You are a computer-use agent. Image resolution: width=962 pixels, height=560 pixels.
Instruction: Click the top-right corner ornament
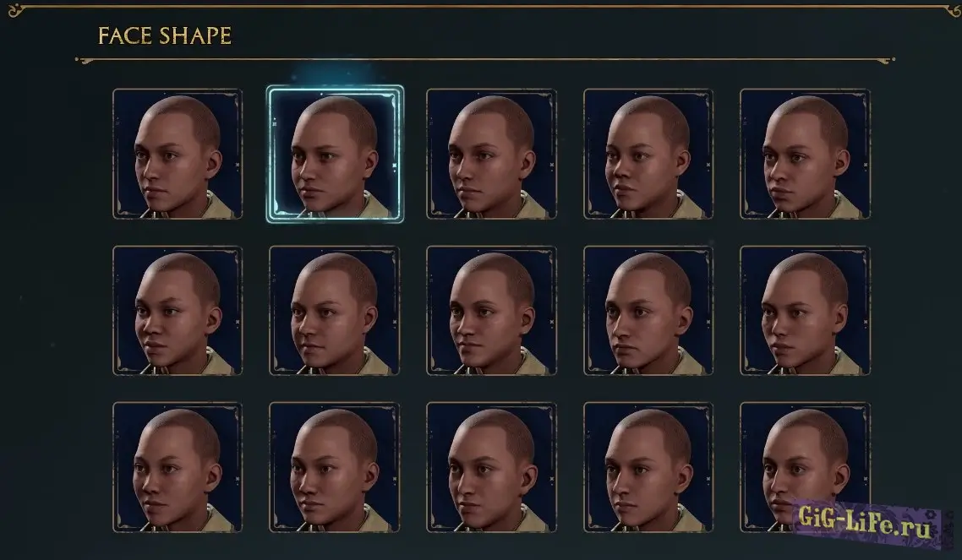click(952, 10)
